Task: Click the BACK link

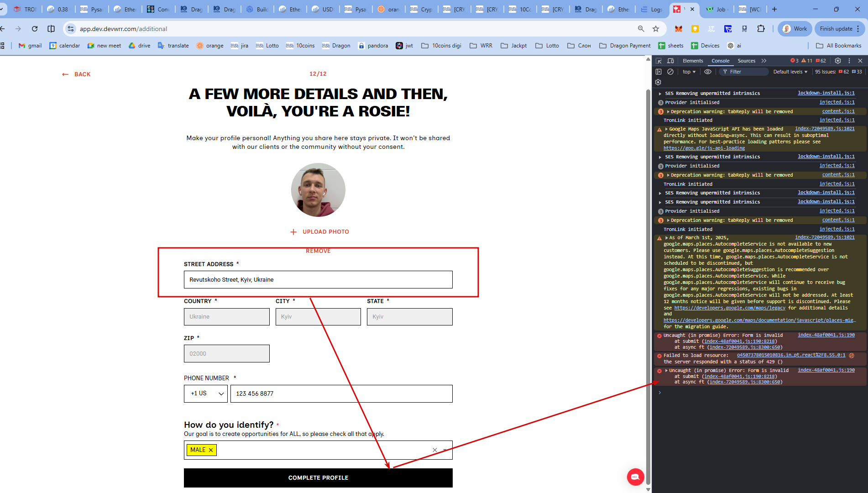Action: tap(76, 74)
